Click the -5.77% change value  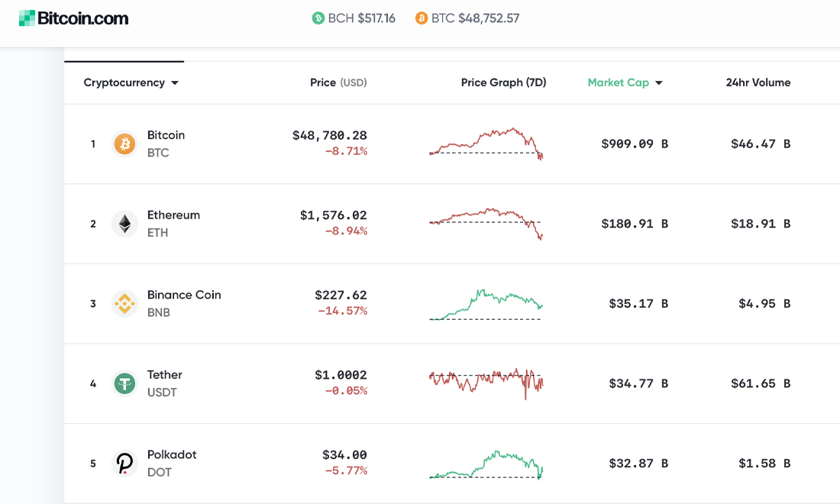click(346, 471)
